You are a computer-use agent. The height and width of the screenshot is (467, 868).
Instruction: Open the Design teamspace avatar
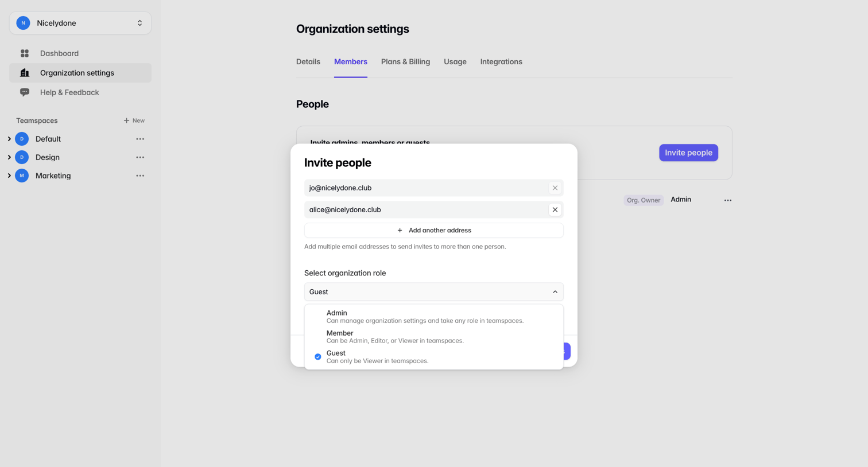[x=22, y=157]
